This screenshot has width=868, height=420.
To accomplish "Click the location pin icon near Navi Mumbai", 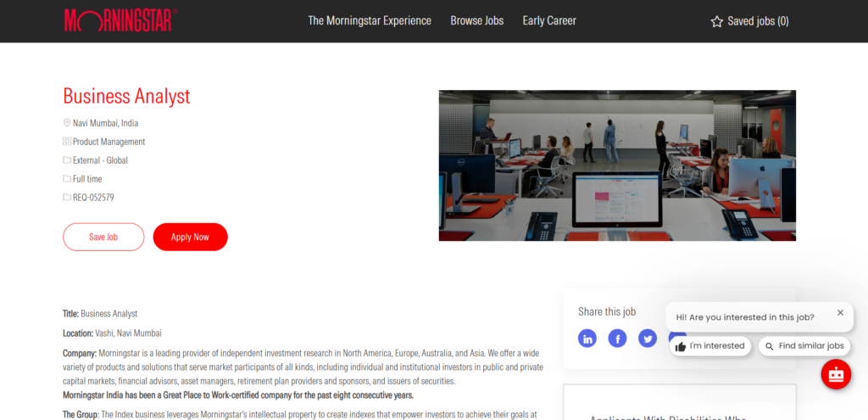I will (x=67, y=123).
